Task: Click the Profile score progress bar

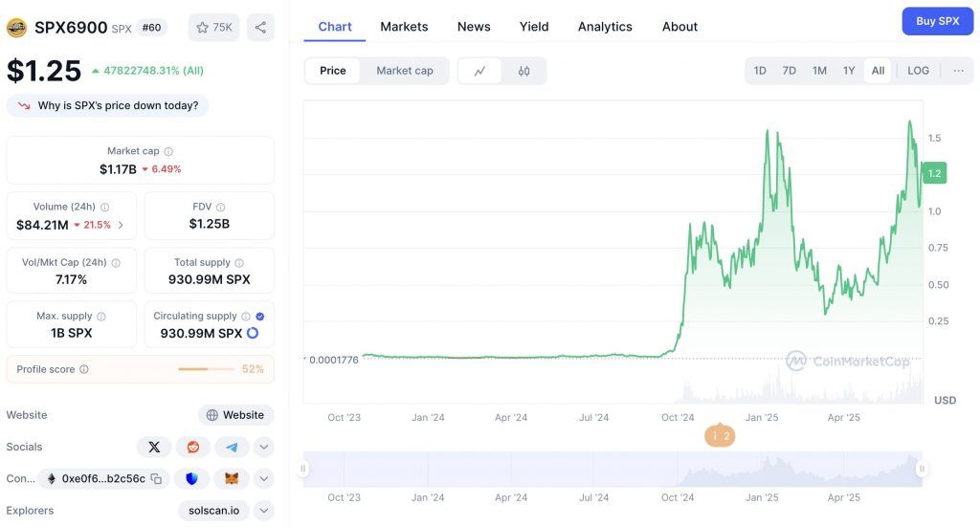Action: tap(207, 369)
